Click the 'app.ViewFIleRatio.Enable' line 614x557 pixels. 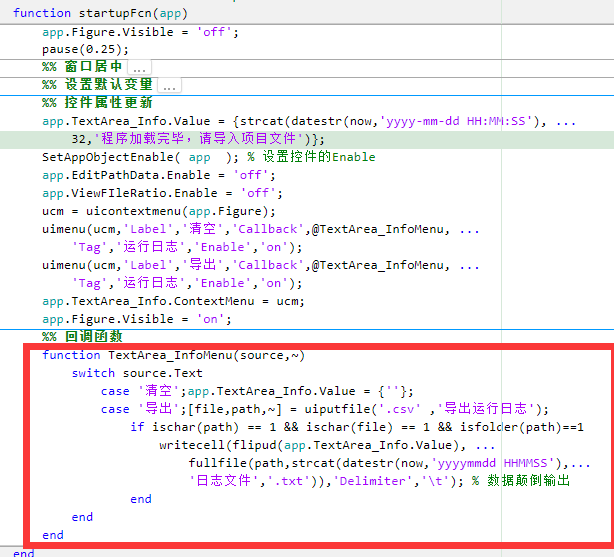coord(163,193)
